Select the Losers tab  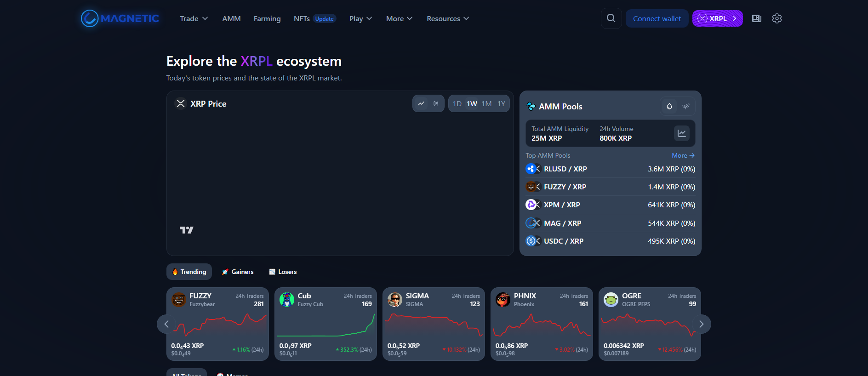(x=283, y=272)
